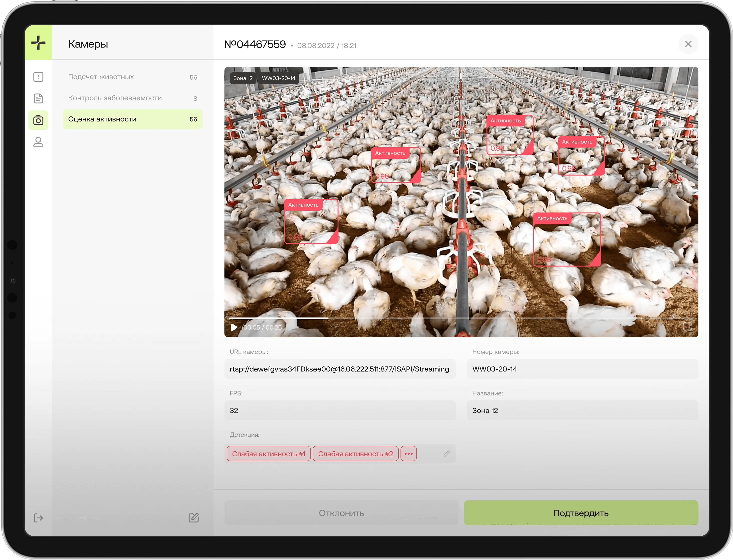Viewport: 733px width, 560px height.
Task: Open the documents page icon in sidebar
Action: coord(38,98)
